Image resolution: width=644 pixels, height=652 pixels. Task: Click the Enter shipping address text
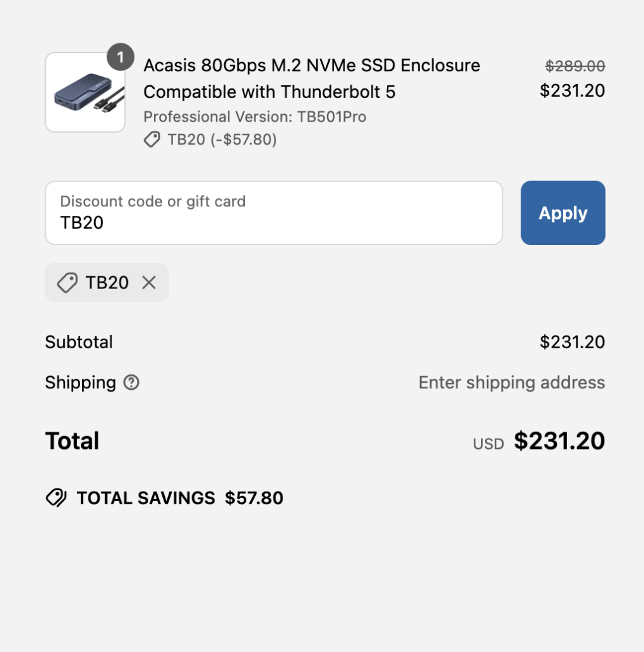click(512, 383)
